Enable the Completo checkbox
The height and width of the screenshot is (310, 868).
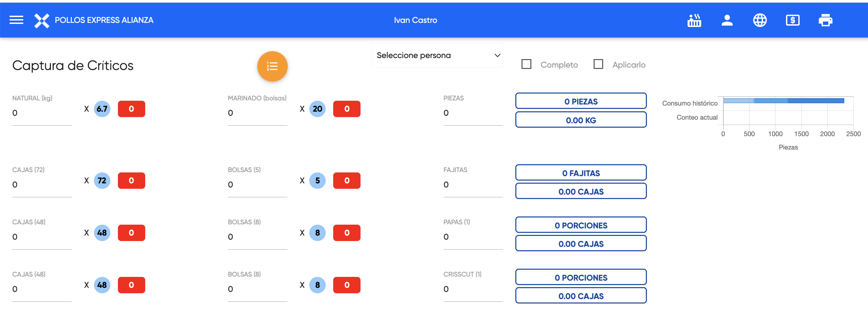526,64
